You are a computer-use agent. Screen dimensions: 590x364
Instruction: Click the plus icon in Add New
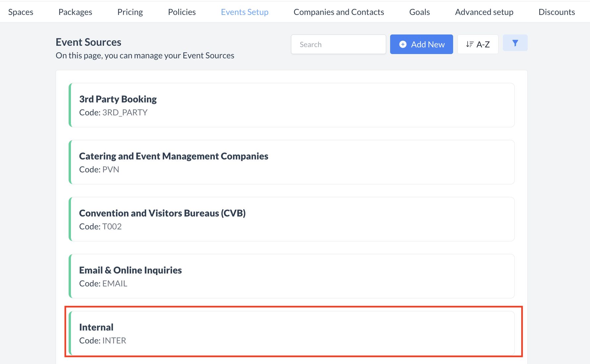pos(403,44)
